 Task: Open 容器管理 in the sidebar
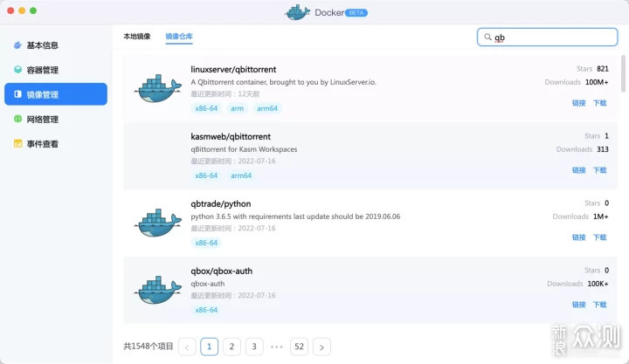coord(56,70)
